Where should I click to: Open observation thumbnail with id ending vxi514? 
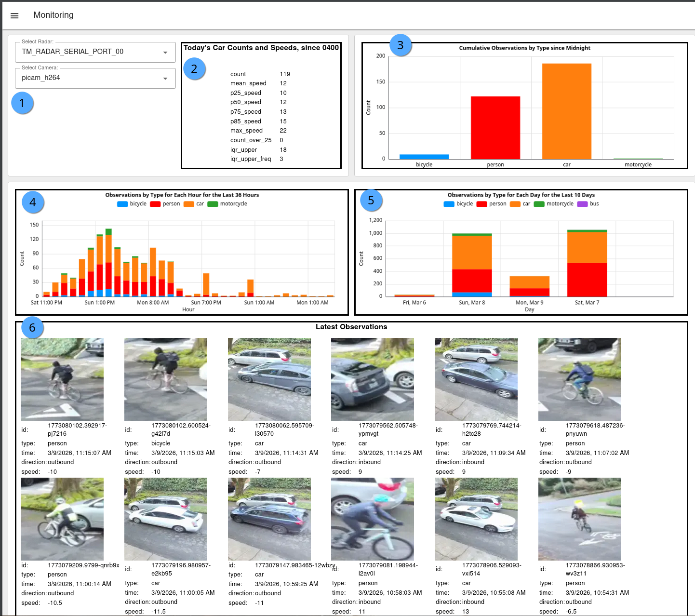[476, 519]
